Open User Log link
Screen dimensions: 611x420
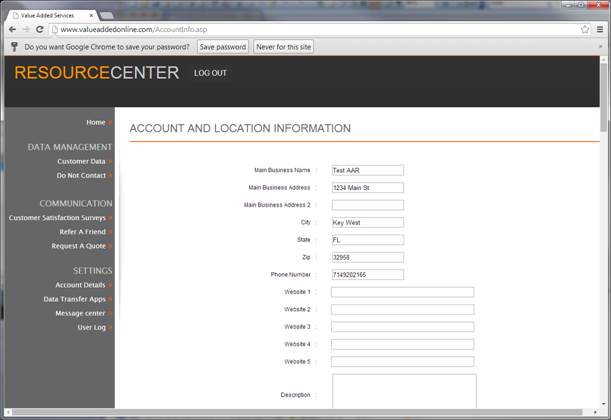(92, 328)
